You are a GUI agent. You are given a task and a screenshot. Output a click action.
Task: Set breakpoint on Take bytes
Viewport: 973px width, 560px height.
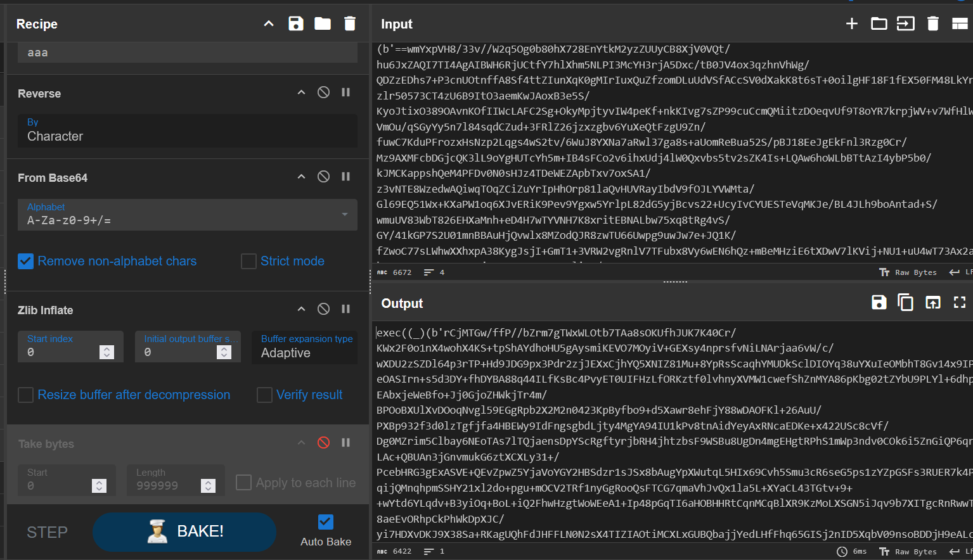(x=346, y=443)
